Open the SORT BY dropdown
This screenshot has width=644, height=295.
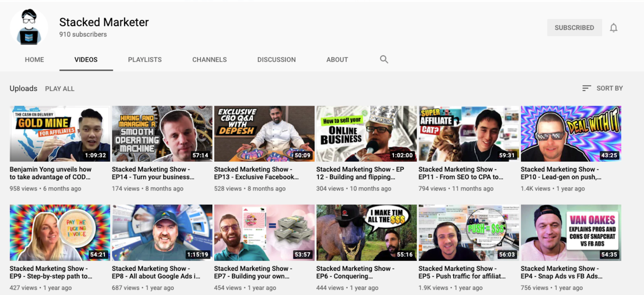click(x=603, y=88)
